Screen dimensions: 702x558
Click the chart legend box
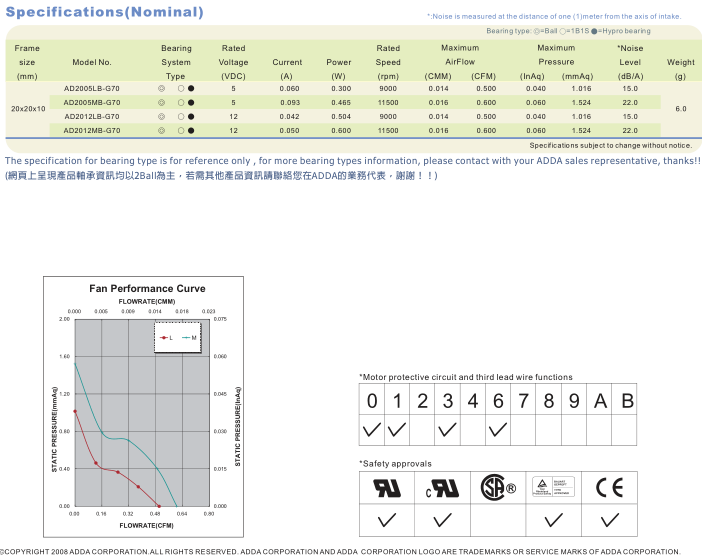pyautogui.click(x=178, y=337)
